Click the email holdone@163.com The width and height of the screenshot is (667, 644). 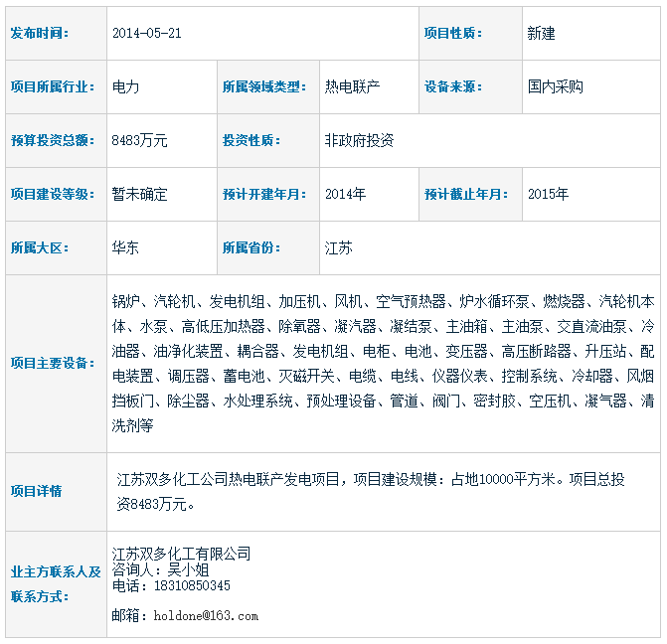coord(206,615)
